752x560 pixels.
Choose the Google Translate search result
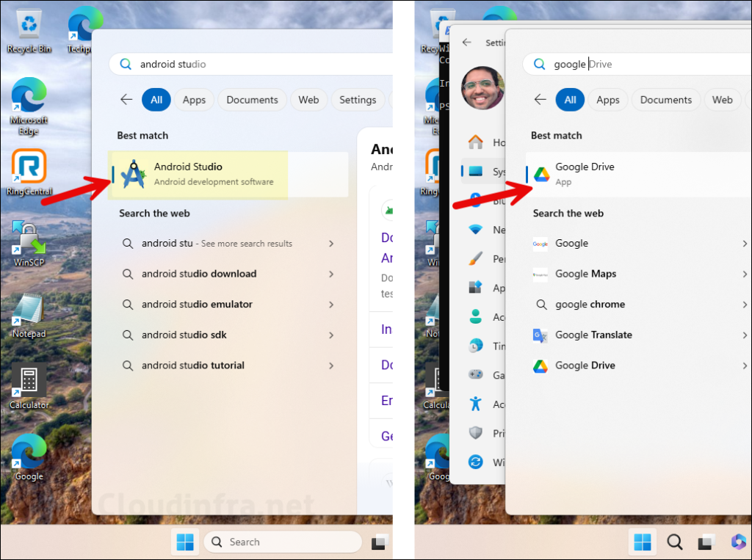tap(593, 335)
